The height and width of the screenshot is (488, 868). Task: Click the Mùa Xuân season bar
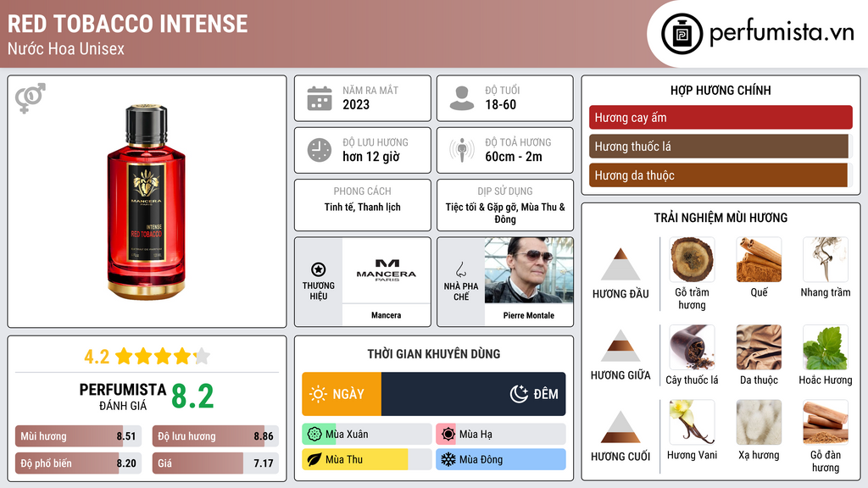pyautogui.click(x=367, y=435)
